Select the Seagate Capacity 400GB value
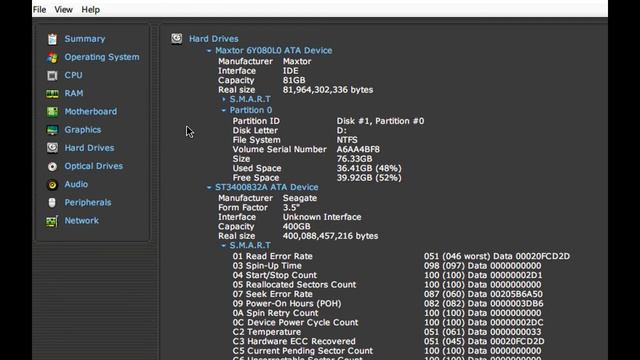640x360 pixels. 297,227
